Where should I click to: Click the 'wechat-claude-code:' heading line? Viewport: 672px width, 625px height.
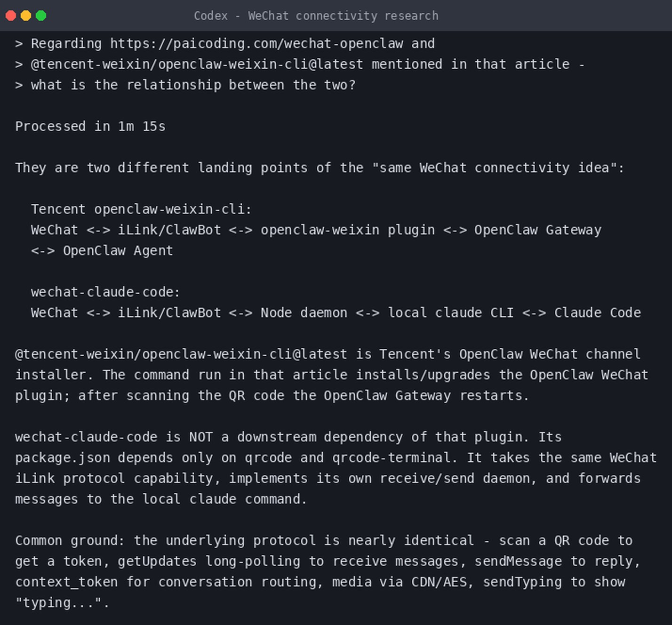tap(105, 292)
